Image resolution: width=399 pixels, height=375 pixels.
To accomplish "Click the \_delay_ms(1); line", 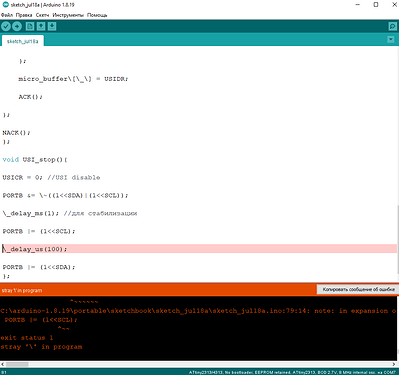I will [70, 213].
